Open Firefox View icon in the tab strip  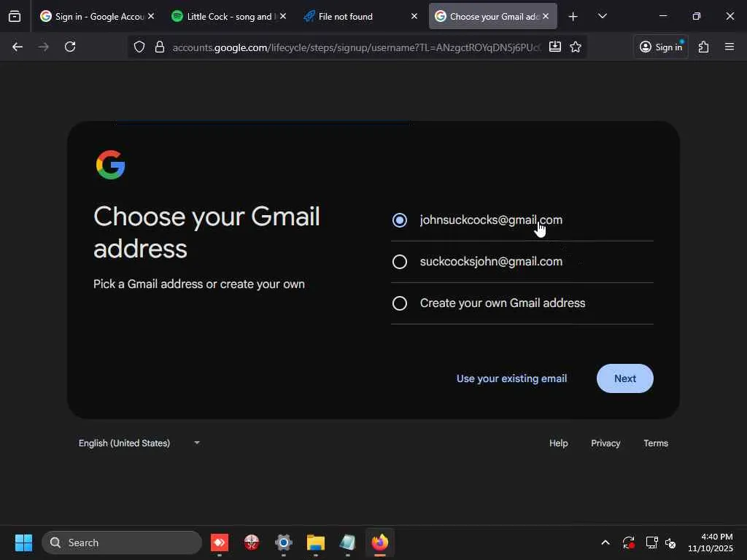[x=15, y=17]
